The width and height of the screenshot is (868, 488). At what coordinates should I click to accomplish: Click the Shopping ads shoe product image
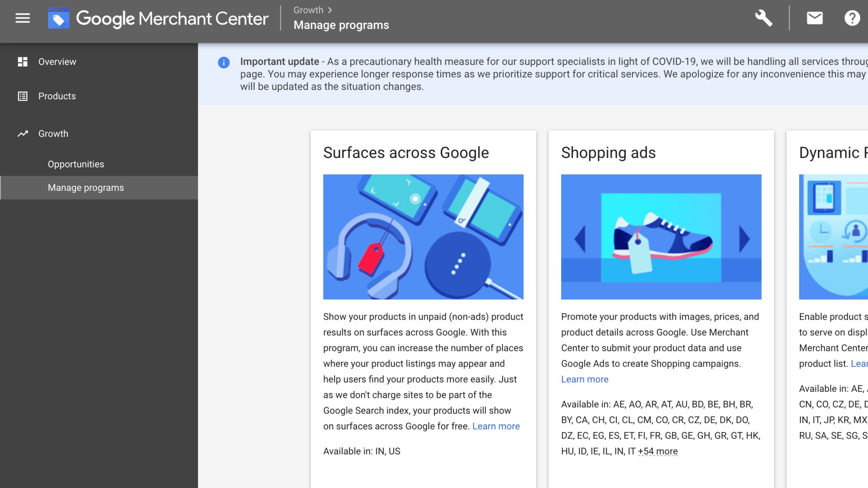coord(661,236)
